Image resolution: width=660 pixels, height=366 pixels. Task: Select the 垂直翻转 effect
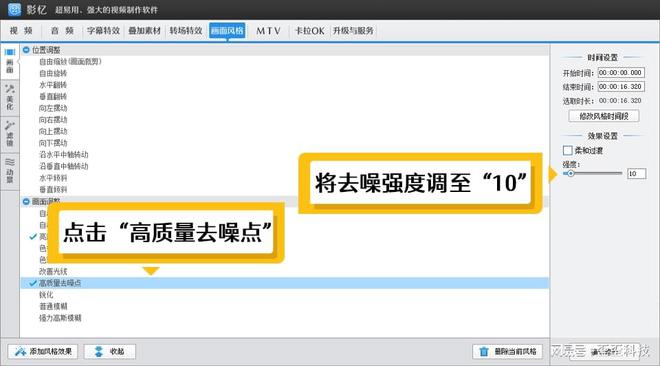coord(53,96)
